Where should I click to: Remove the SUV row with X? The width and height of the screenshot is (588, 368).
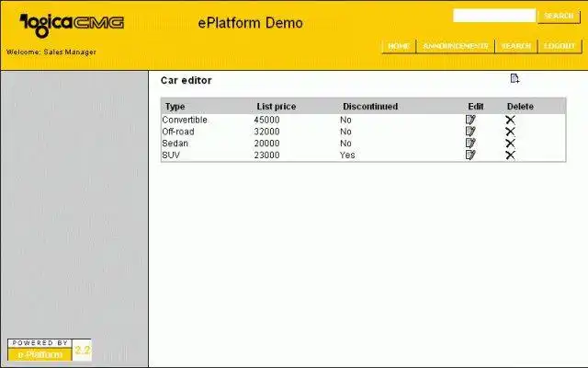point(511,155)
